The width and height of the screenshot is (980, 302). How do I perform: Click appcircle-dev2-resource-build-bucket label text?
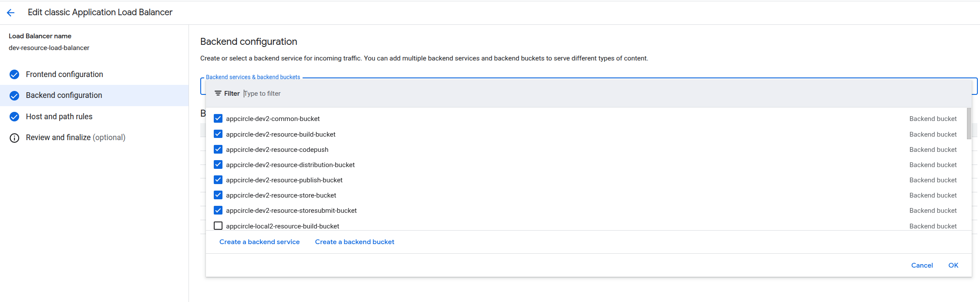[281, 134]
